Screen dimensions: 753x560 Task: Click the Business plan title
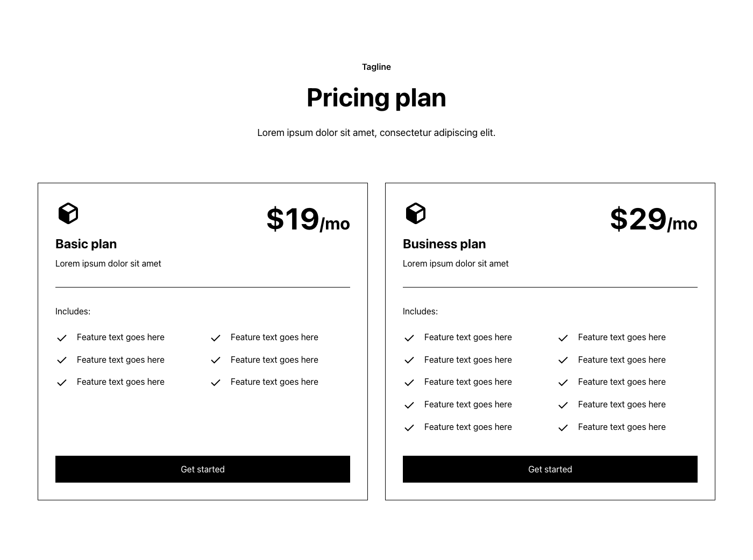click(x=444, y=244)
